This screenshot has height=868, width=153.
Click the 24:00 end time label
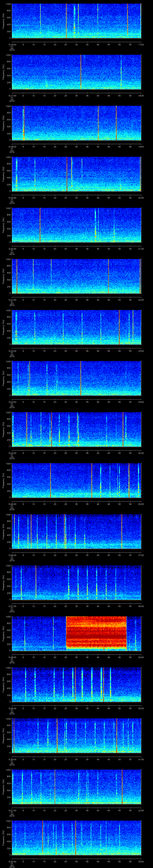tap(141, 402)
